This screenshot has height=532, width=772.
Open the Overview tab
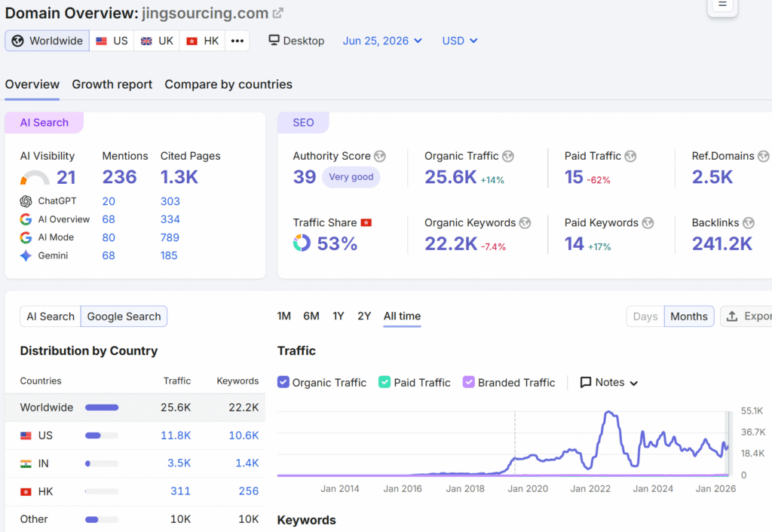(32, 84)
